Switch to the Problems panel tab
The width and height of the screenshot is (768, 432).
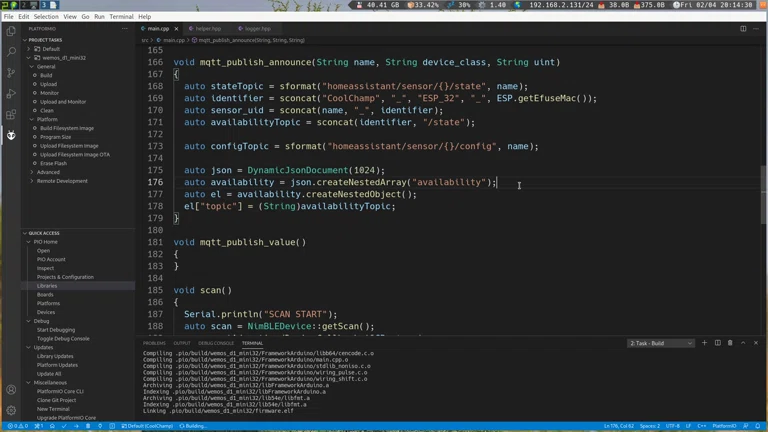point(154,343)
